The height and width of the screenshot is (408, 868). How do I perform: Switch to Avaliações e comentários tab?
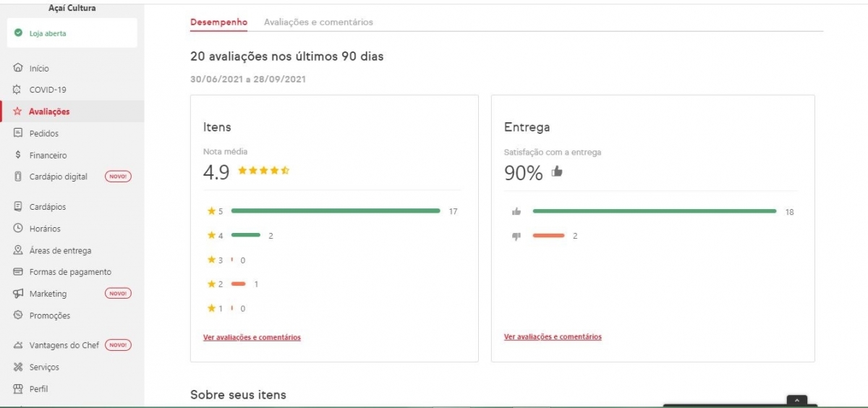pos(318,22)
